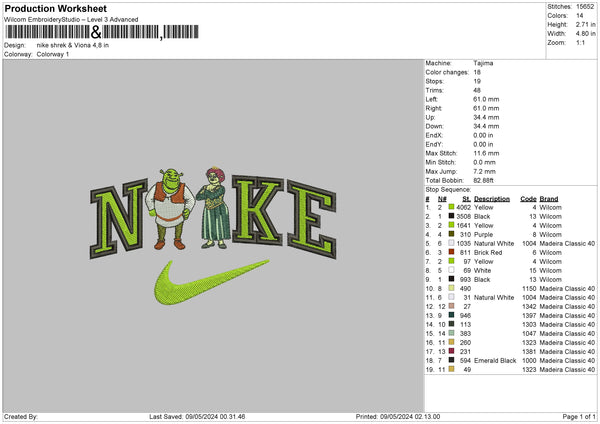Screen dimensions: 600x424
Task: Click the 'Brick Red' description text
Action: pos(488,253)
